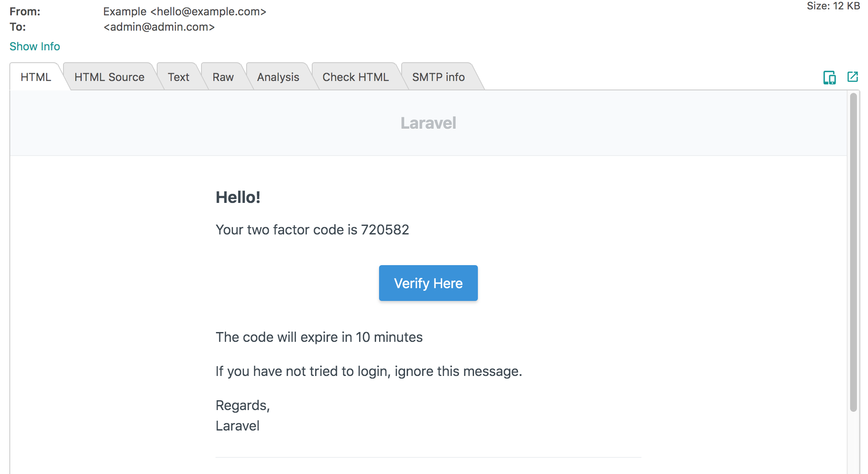Click the Hello! greeting heading
868x474 pixels.
tap(239, 197)
